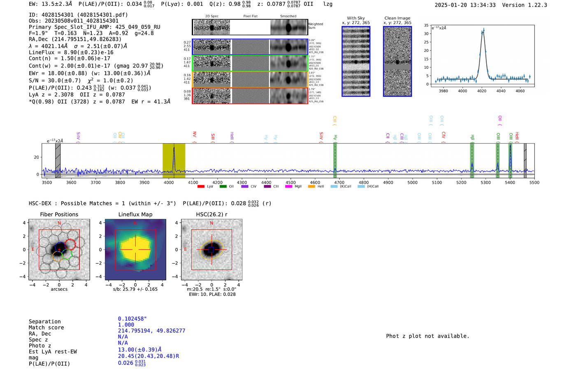Click the 'P(Lyα): 0.001' header value
576x392 pixels.
[x=182, y=4]
